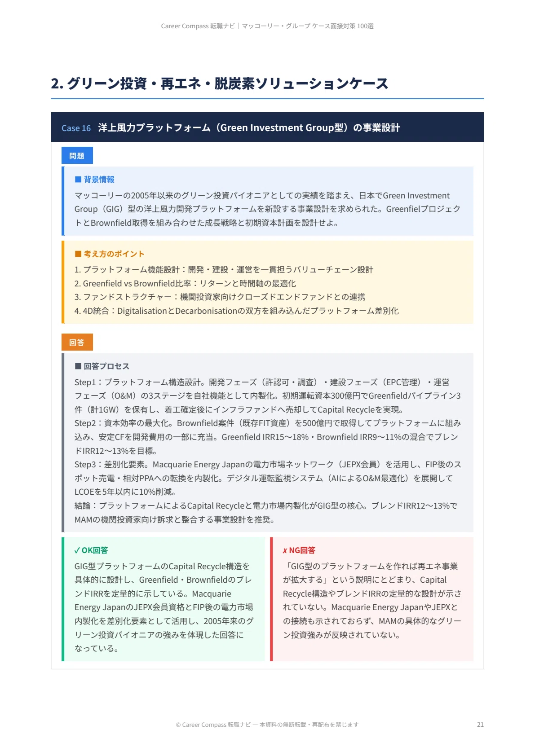Click the "Step1" label in the answer
535x756 pixels.
click(85, 382)
